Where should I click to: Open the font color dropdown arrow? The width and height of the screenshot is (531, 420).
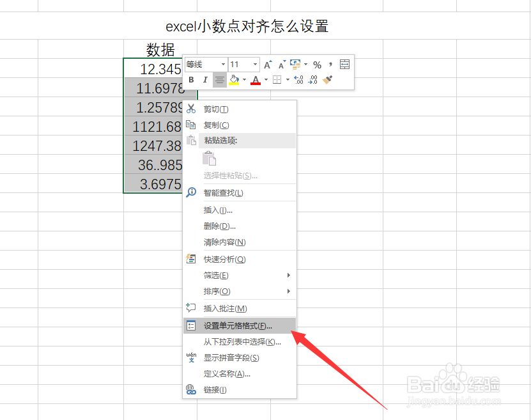point(266,80)
